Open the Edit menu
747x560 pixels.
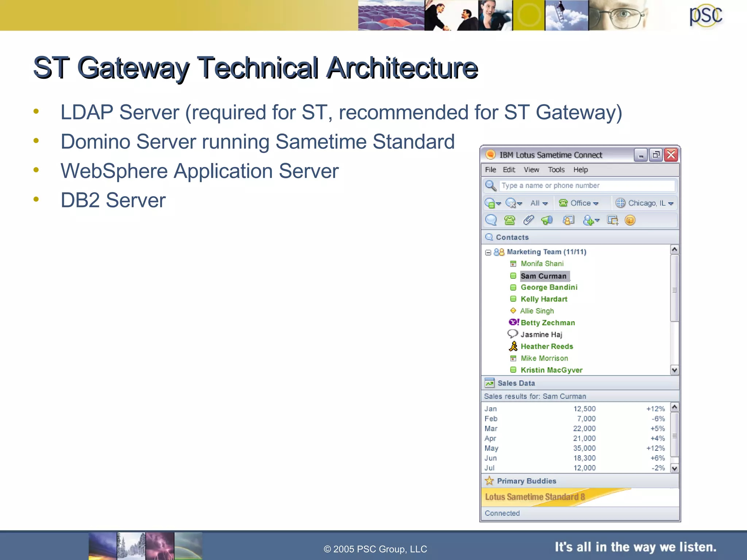[x=509, y=170]
